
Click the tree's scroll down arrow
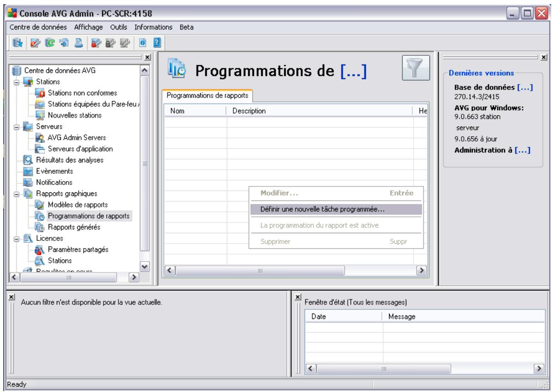click(144, 267)
